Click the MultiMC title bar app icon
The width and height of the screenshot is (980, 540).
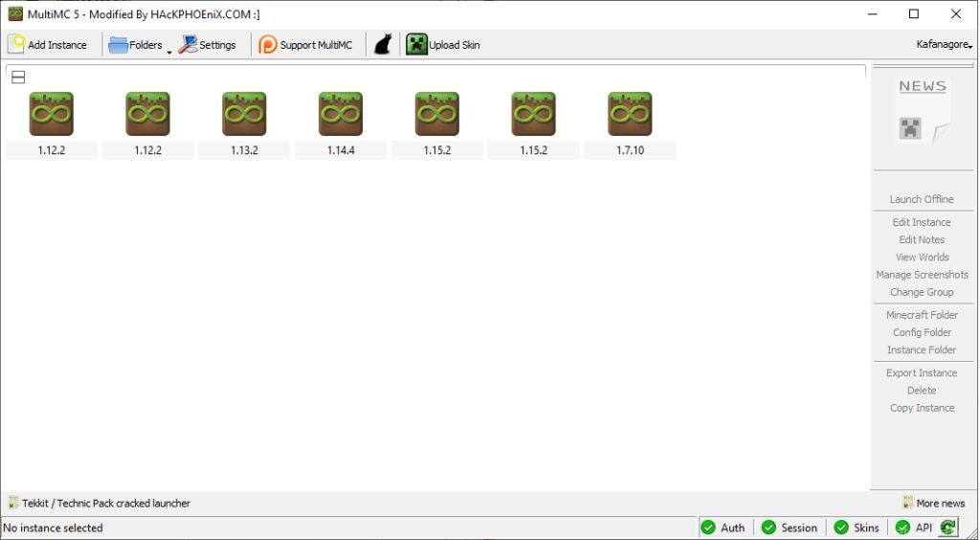click(x=15, y=13)
